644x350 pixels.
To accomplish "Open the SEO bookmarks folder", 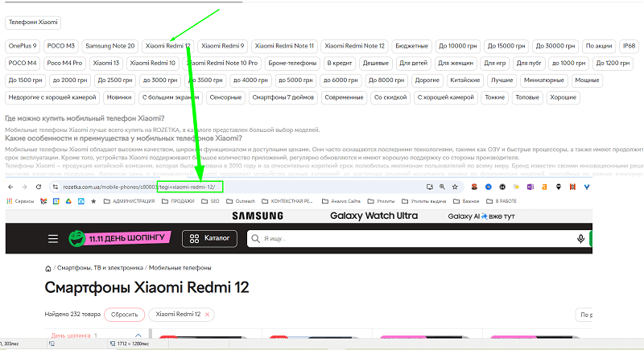I will coord(210,201).
